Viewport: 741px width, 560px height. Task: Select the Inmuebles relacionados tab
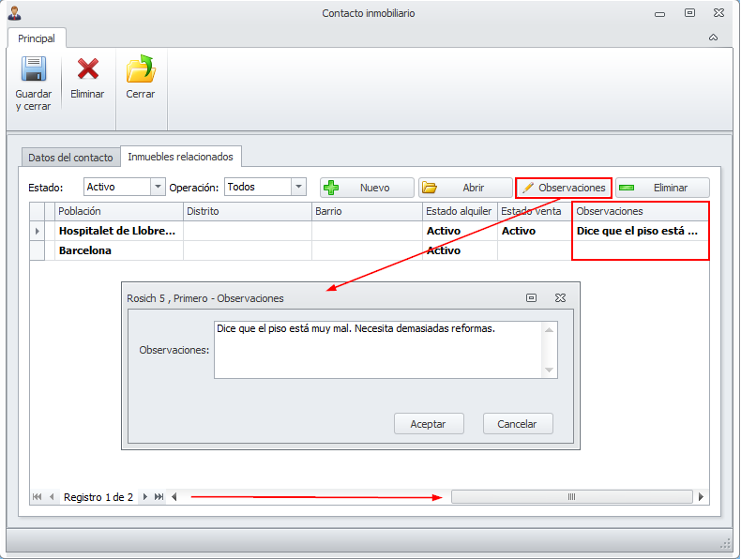180,157
